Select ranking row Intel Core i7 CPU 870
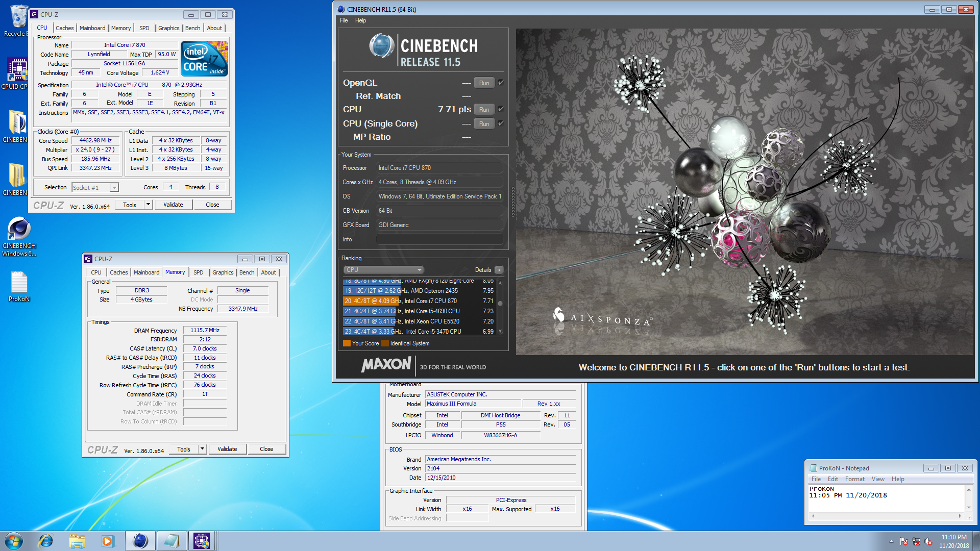Viewport: 980px width, 551px height. [419, 301]
